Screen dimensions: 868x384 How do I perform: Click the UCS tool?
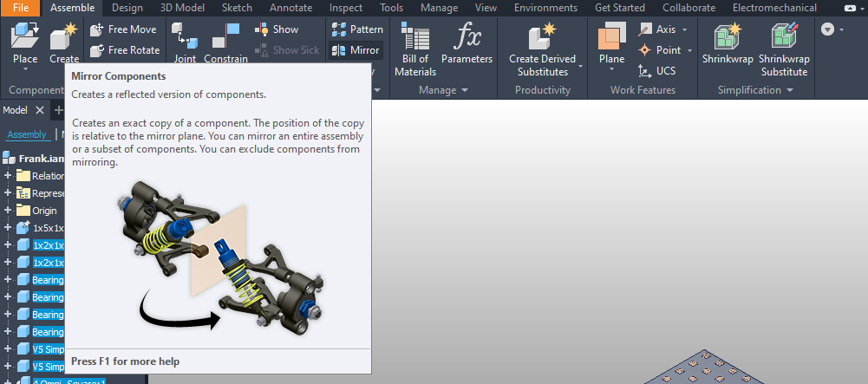[x=657, y=71]
